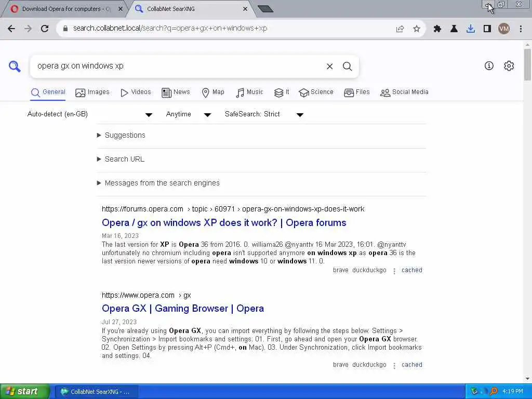
Task: Click the www.opera.com gx result URL
Action: [x=146, y=295]
